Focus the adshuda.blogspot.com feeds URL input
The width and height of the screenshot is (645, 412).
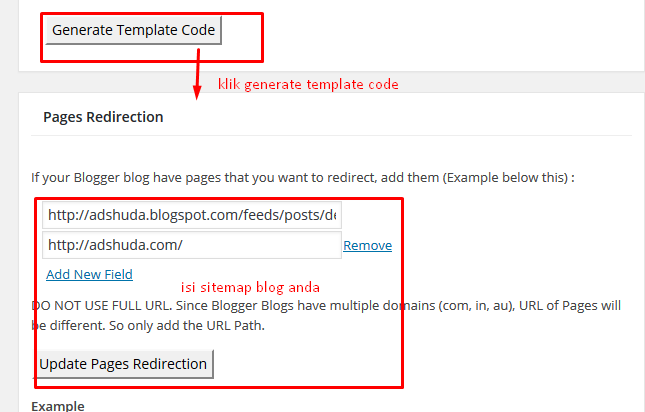[192, 215]
